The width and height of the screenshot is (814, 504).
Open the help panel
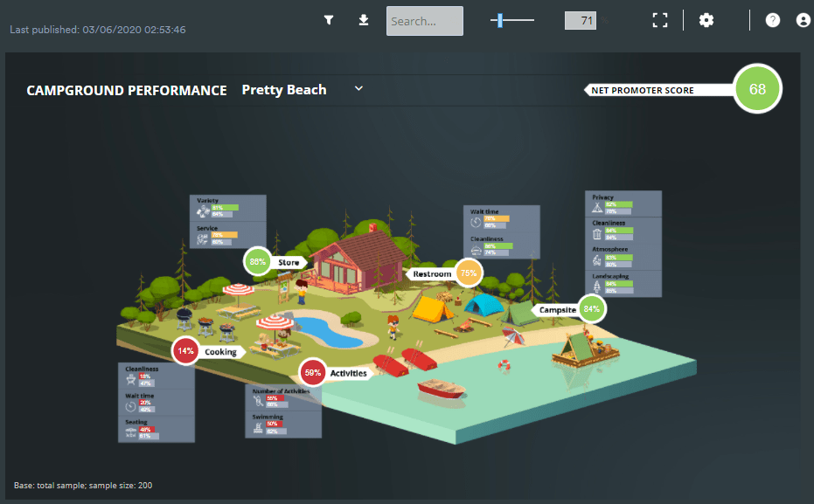pos(772,19)
